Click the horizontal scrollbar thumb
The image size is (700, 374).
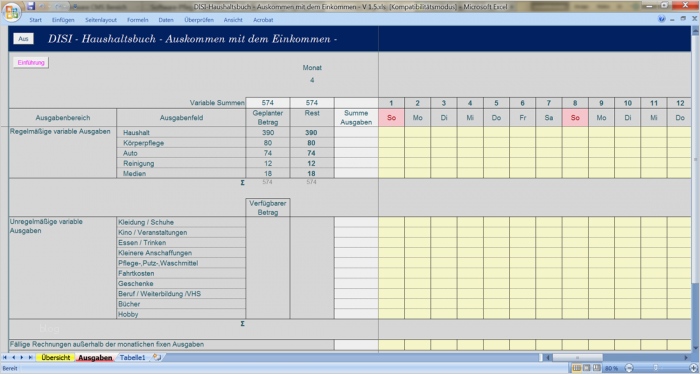point(577,357)
